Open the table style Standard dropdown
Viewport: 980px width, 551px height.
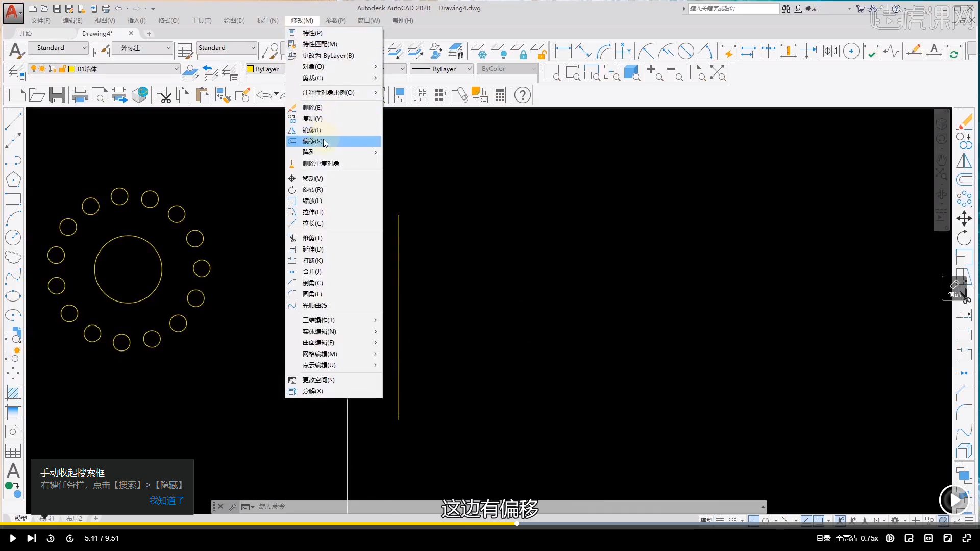[x=227, y=48]
